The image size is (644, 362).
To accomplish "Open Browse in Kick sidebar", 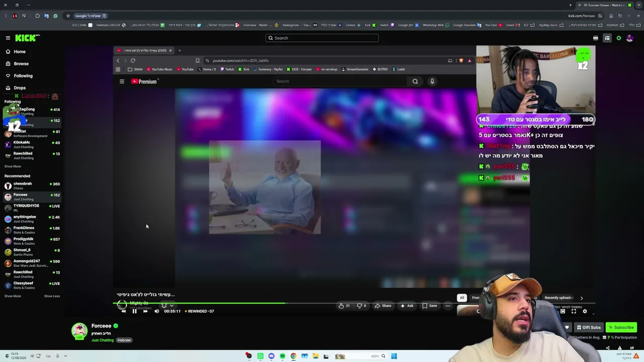I will click(x=17, y=64).
